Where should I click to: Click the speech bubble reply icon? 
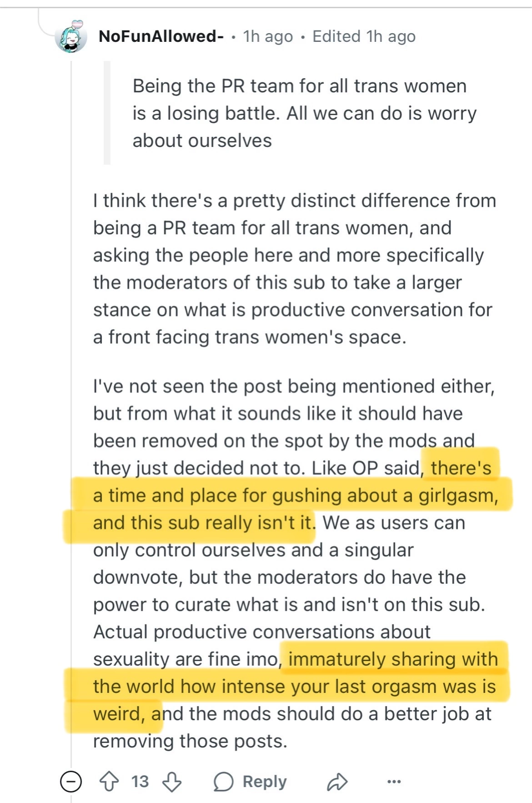click(223, 781)
